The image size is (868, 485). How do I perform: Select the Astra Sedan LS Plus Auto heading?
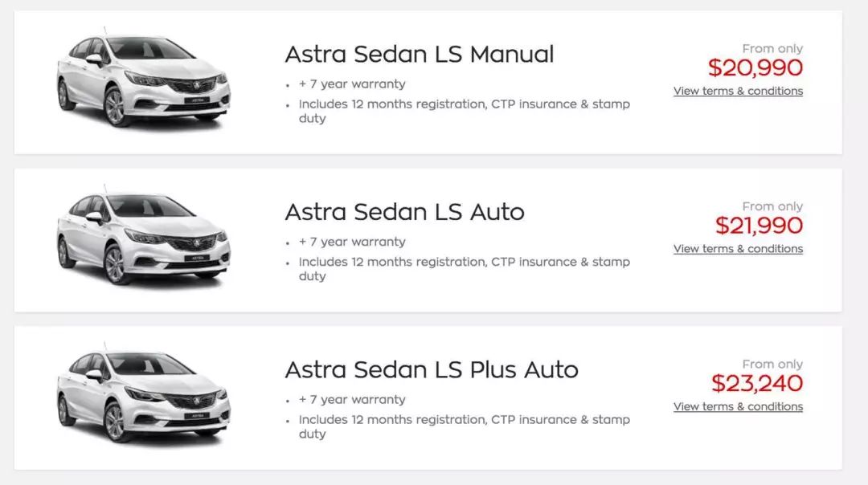click(432, 370)
